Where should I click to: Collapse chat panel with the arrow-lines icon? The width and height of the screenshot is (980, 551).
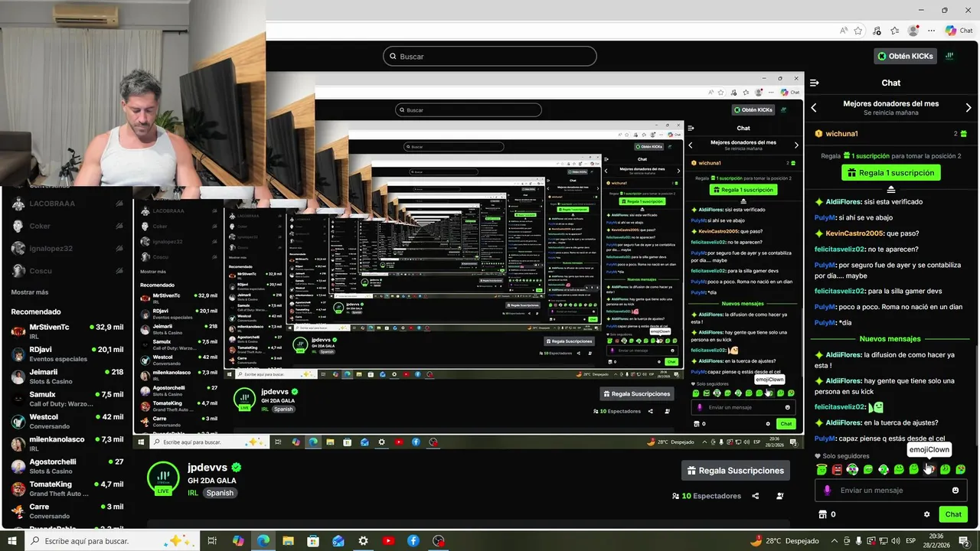(815, 83)
